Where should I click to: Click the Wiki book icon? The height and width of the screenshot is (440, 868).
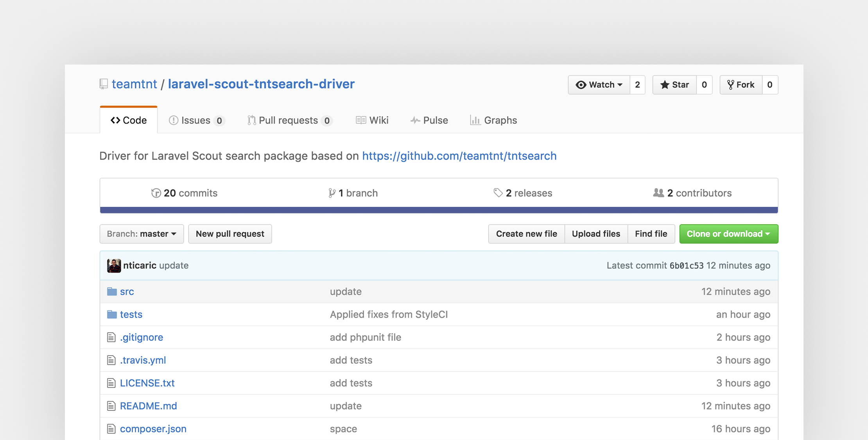pos(361,120)
